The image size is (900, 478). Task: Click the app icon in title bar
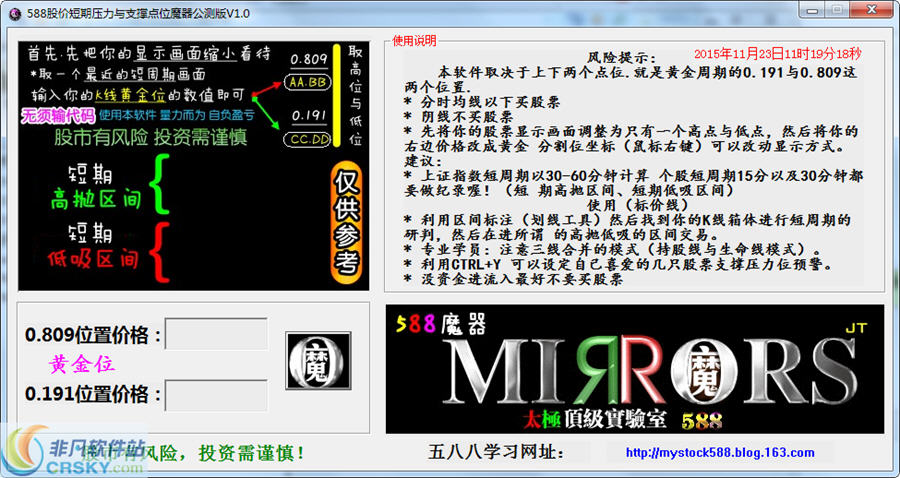(16, 13)
